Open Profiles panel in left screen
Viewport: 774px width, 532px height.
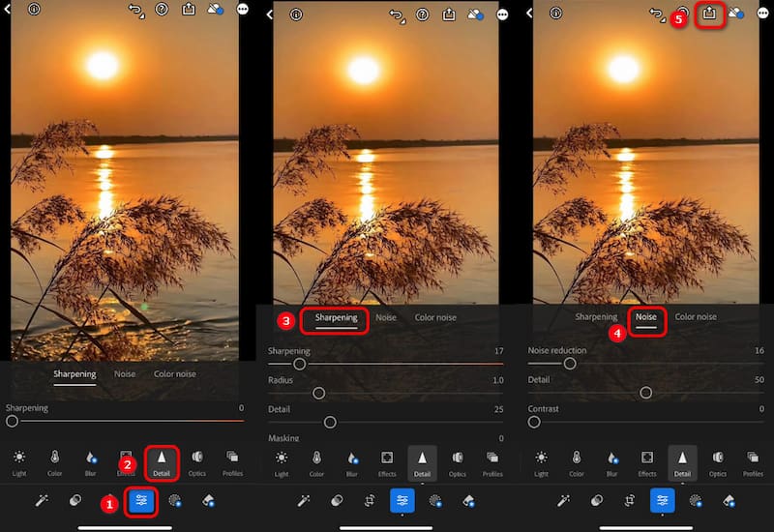tap(232, 461)
